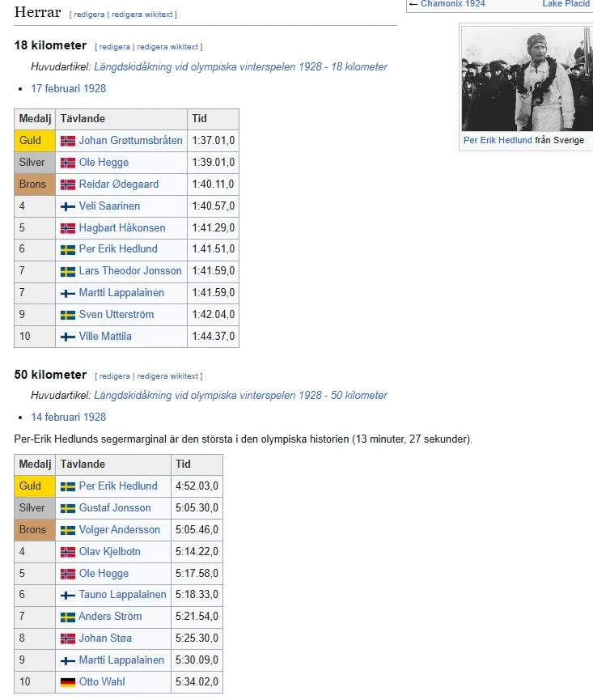Click redigera for 50 kilometer section
The width and height of the screenshot is (593, 700).
(115, 376)
